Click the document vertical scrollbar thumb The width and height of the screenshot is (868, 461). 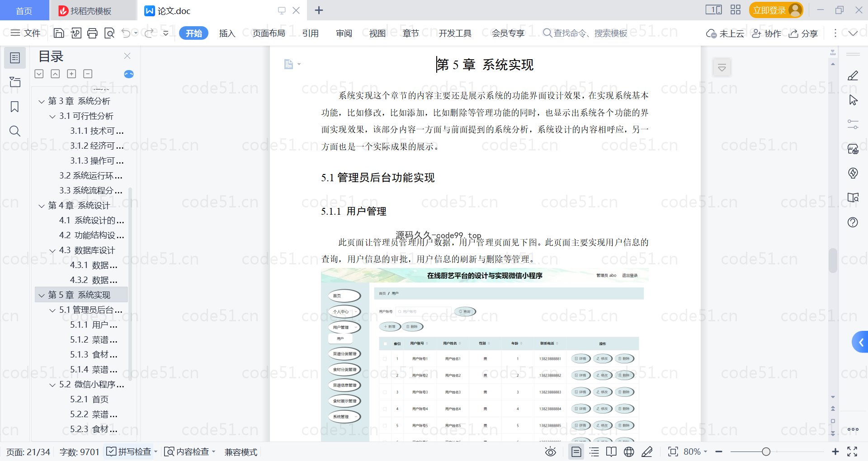pyautogui.click(x=833, y=260)
